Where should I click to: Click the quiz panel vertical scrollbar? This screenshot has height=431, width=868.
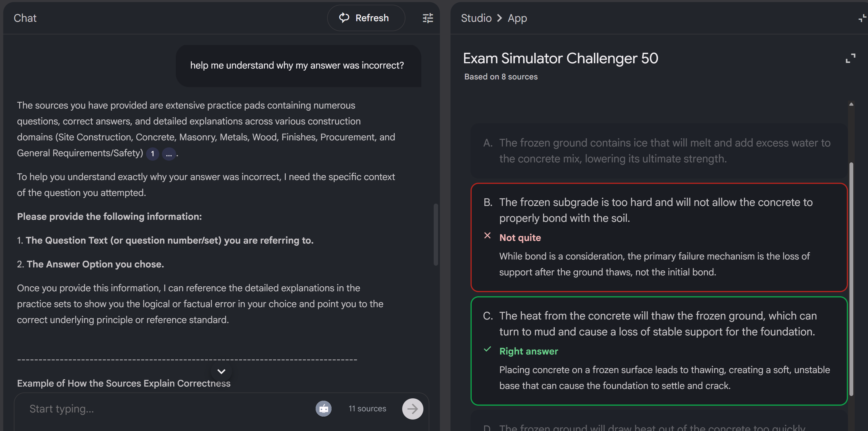point(851,279)
